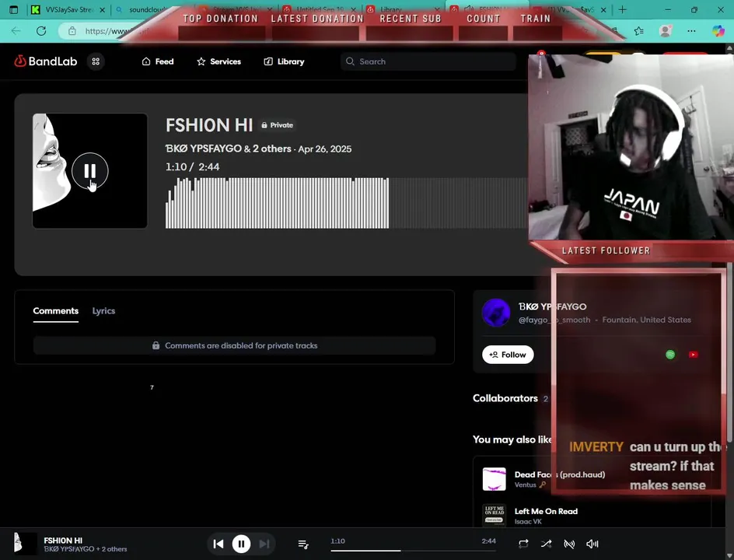Go to the Feed page
Screen dimensions: 734x560
tap(158, 61)
